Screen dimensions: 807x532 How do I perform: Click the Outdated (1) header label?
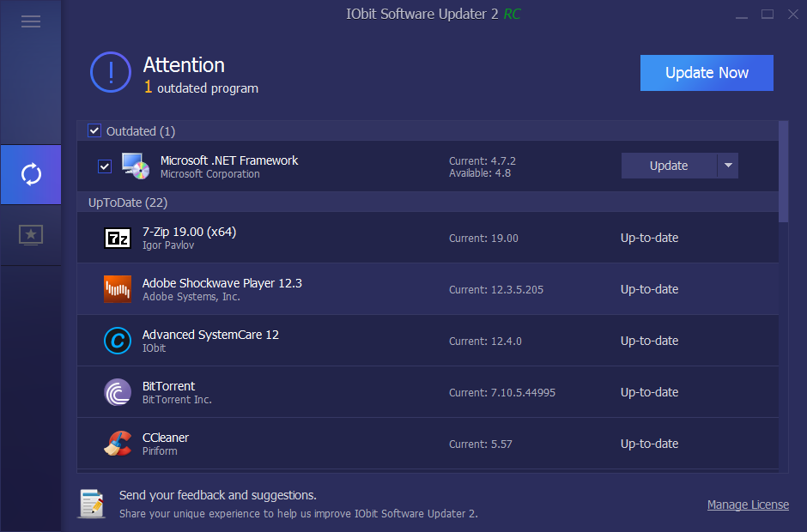pyautogui.click(x=141, y=131)
